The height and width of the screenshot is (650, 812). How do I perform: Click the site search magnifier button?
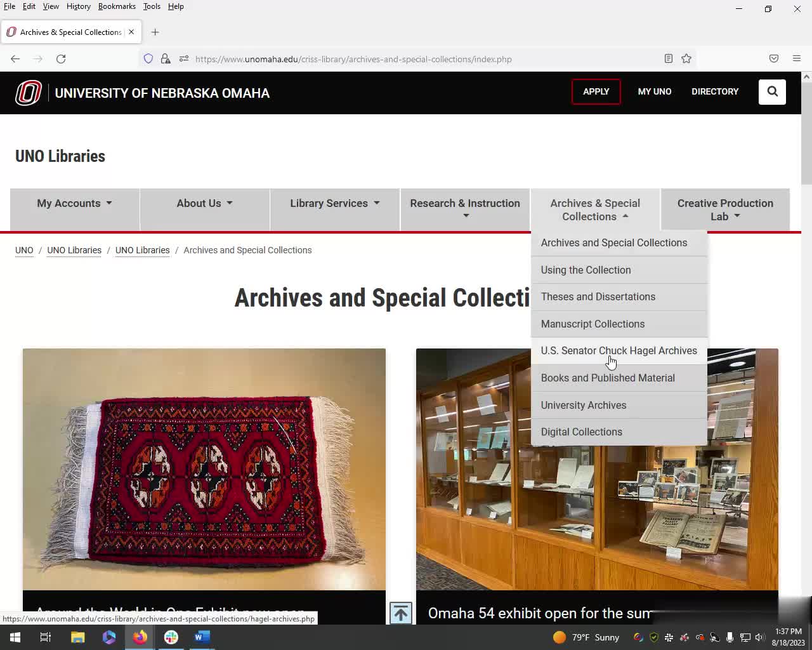[772, 91]
